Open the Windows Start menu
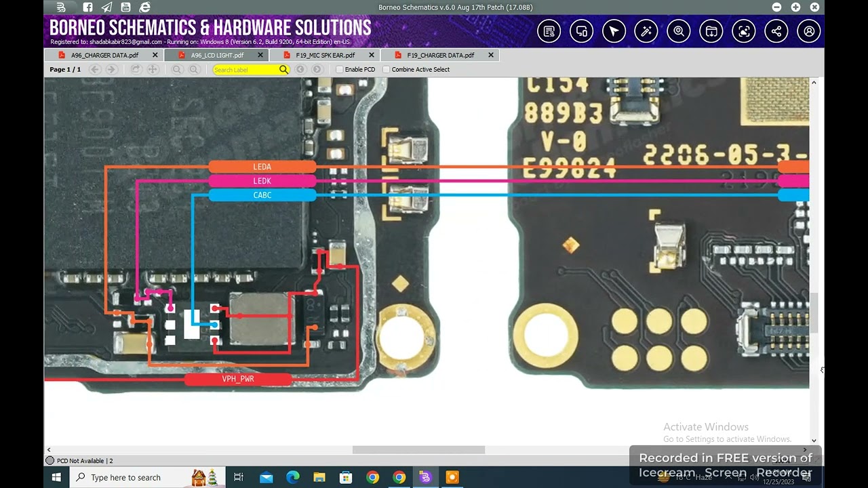 click(56, 477)
